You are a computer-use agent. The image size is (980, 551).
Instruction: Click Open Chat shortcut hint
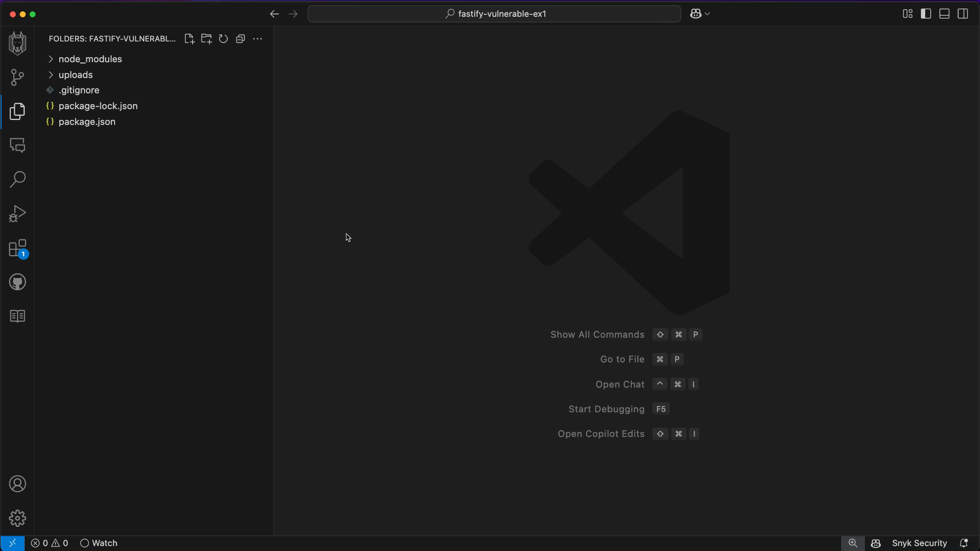[647, 384]
